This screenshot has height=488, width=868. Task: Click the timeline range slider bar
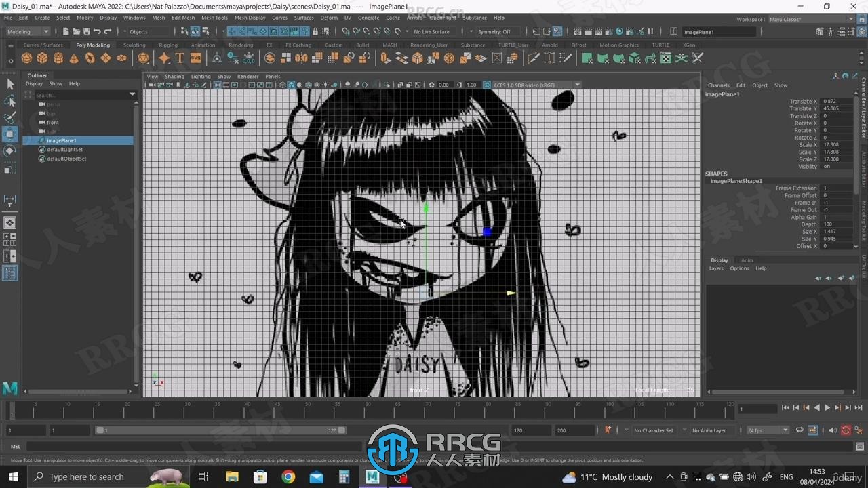[x=221, y=430]
